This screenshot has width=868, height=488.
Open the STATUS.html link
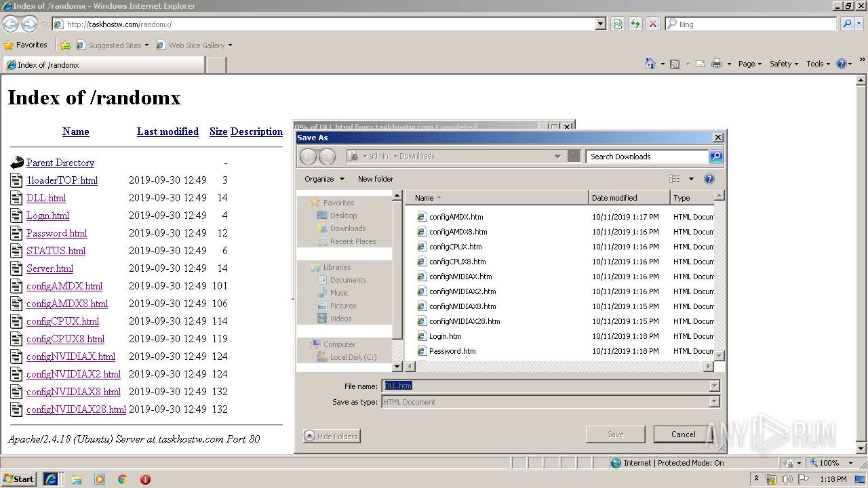click(x=56, y=251)
